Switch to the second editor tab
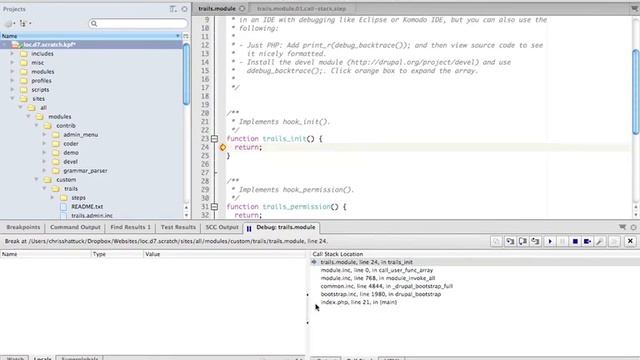The height and width of the screenshot is (360, 640). (x=301, y=9)
